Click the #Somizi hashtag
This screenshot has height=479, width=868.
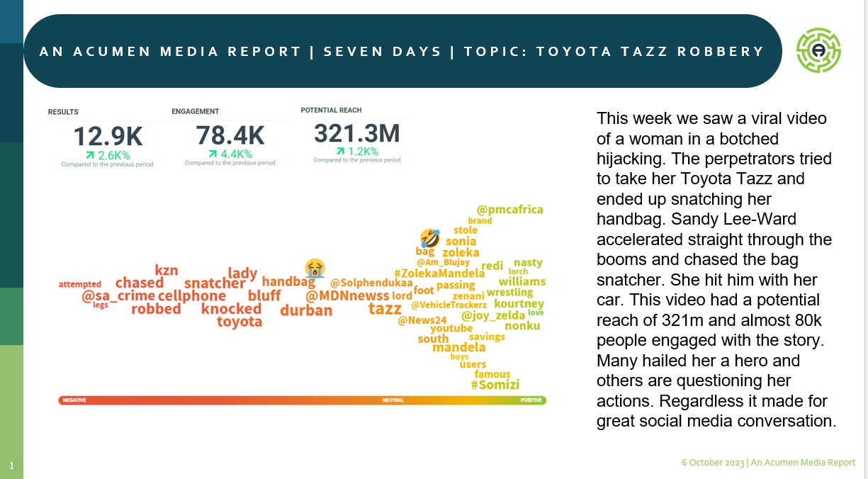click(495, 385)
